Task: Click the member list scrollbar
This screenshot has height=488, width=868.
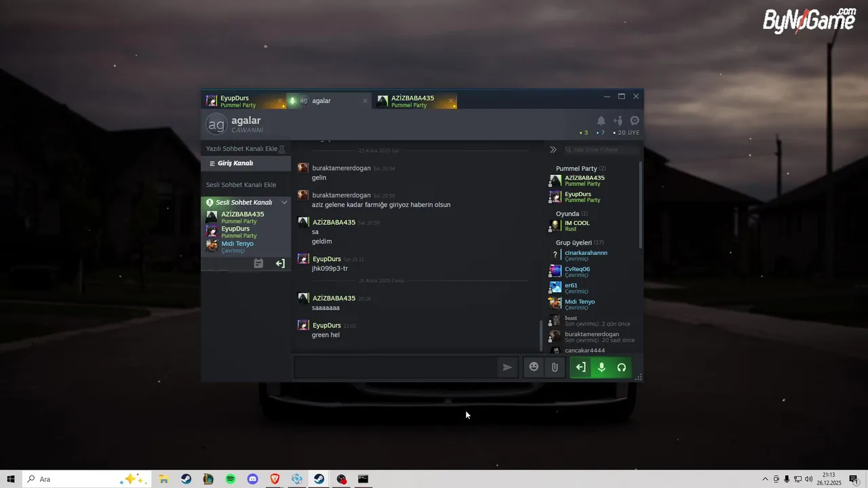Action: click(x=640, y=205)
